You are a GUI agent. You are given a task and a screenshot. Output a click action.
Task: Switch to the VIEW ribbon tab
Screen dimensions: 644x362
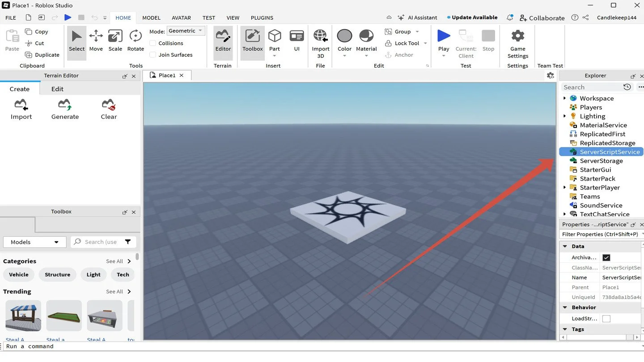[x=233, y=18]
